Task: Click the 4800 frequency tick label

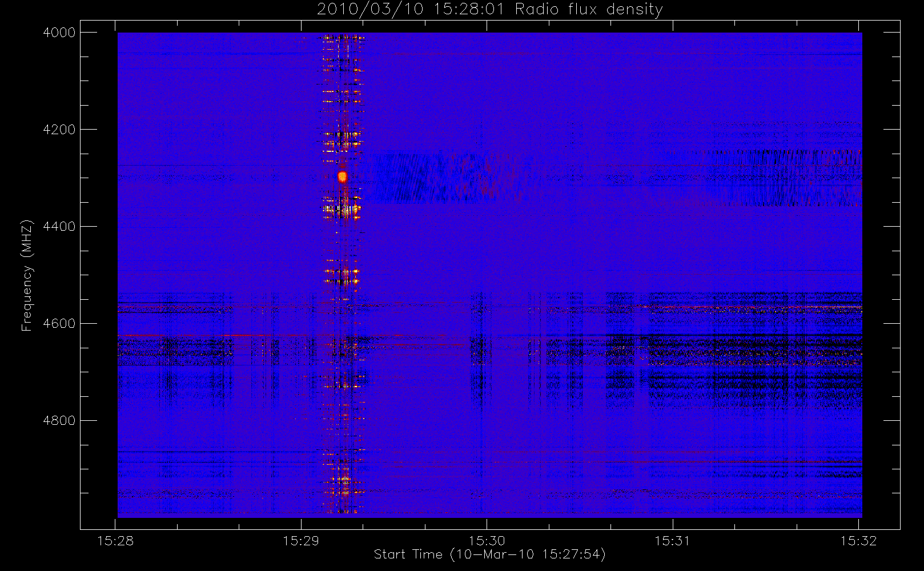Action: point(59,421)
